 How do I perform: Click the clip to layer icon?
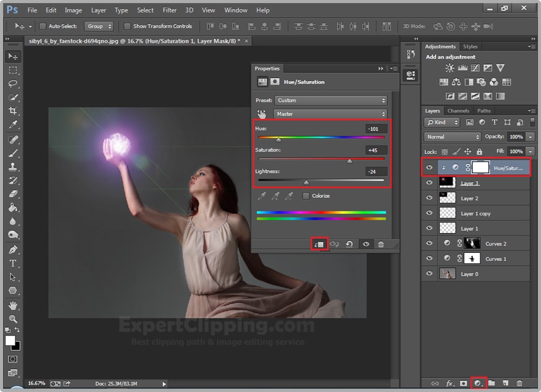[319, 244]
